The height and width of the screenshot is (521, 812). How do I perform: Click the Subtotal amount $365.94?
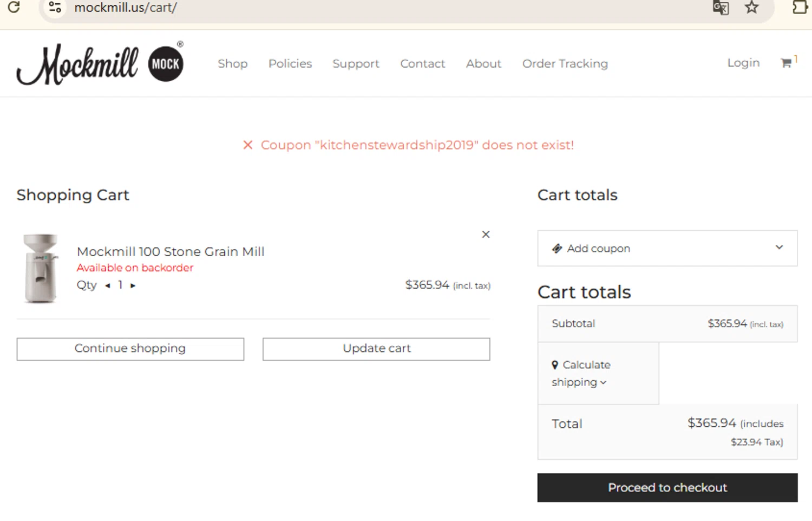click(727, 323)
